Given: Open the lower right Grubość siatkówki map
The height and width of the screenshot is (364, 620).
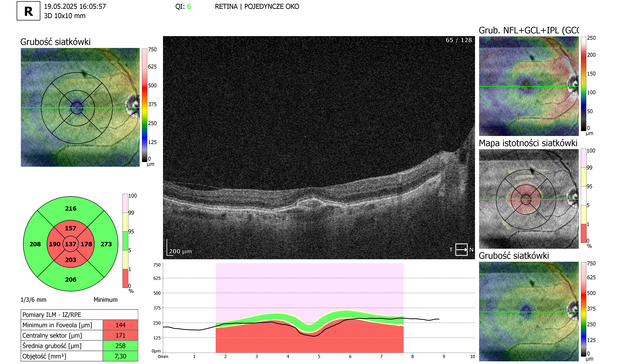Looking at the screenshot, I should (x=529, y=311).
